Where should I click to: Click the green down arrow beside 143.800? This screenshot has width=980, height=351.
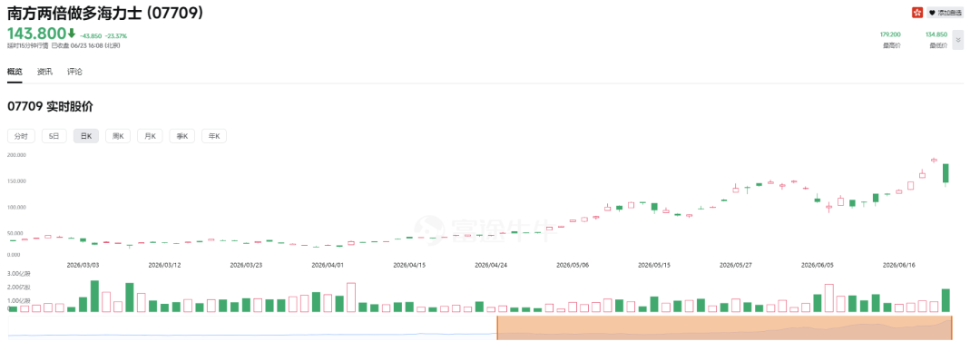pos(72,33)
